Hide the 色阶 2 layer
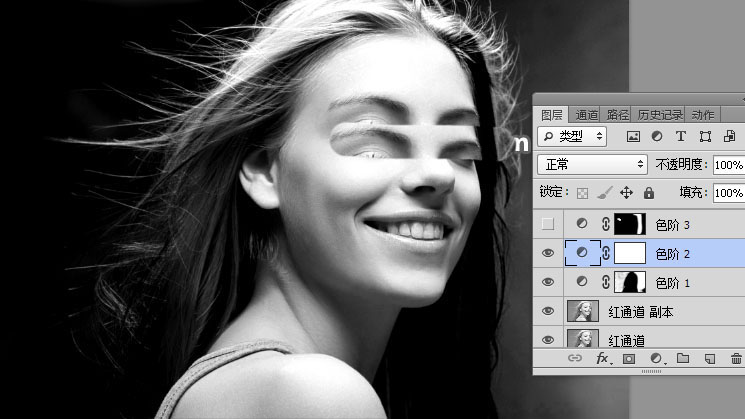 pyautogui.click(x=548, y=254)
